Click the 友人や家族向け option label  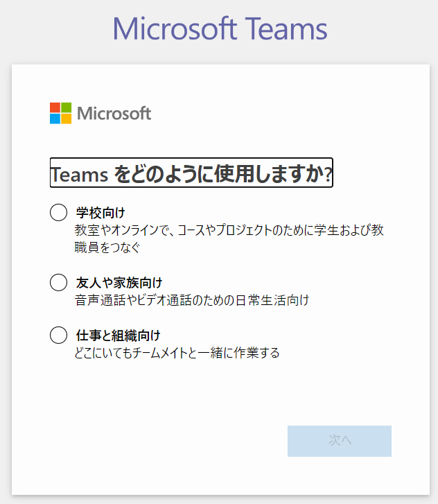pyautogui.click(x=119, y=283)
